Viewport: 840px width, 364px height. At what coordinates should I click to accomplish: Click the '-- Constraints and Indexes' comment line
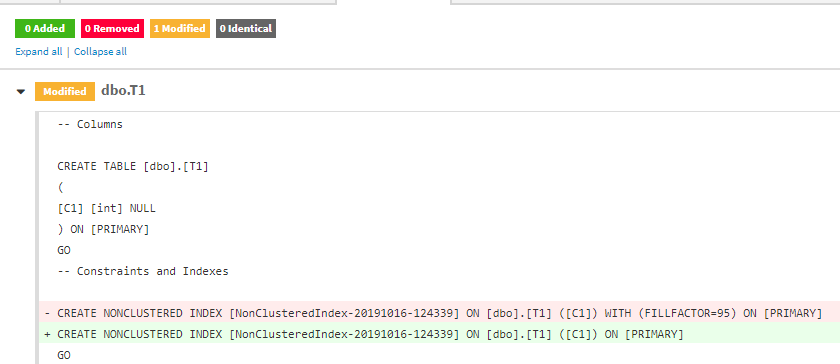click(143, 271)
